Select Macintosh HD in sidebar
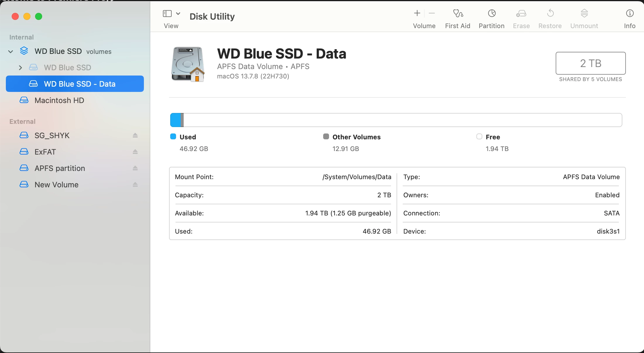Viewport: 644px width, 353px height. point(59,100)
